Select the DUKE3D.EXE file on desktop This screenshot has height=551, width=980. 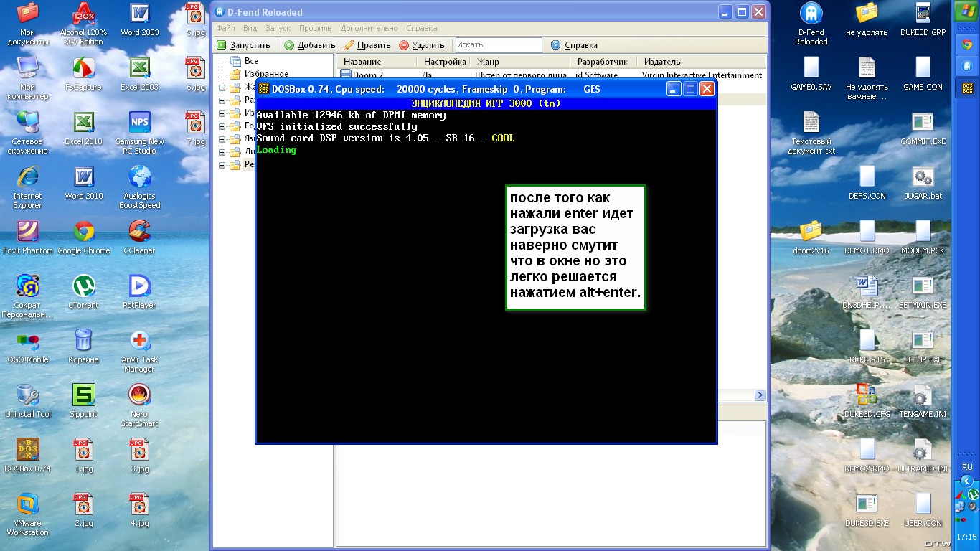tap(867, 511)
